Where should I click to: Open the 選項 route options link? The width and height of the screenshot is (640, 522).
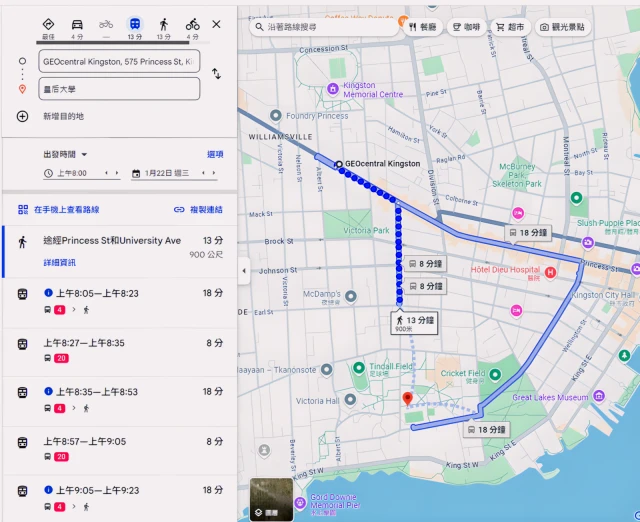[x=215, y=154]
